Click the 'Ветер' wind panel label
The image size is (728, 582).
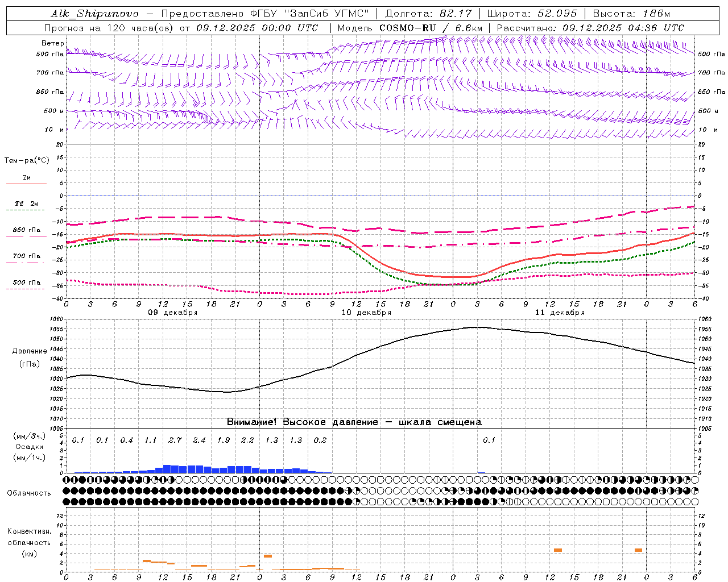tap(52, 43)
